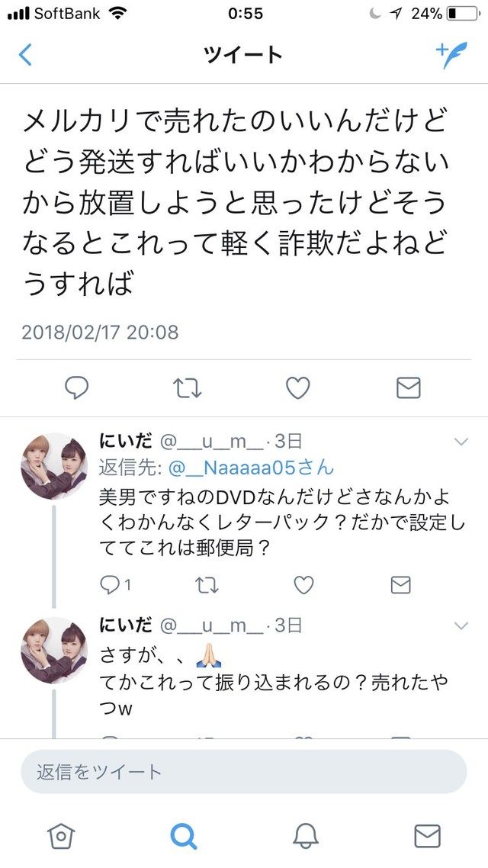Open にいだ avatar on second reply
Screen dimensions: 488x868
point(53,651)
